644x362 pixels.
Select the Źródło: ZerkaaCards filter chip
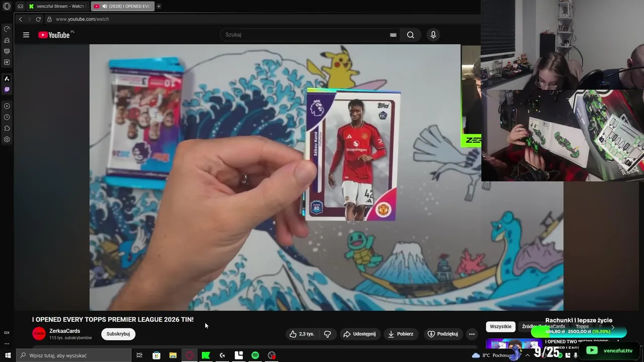click(543, 327)
